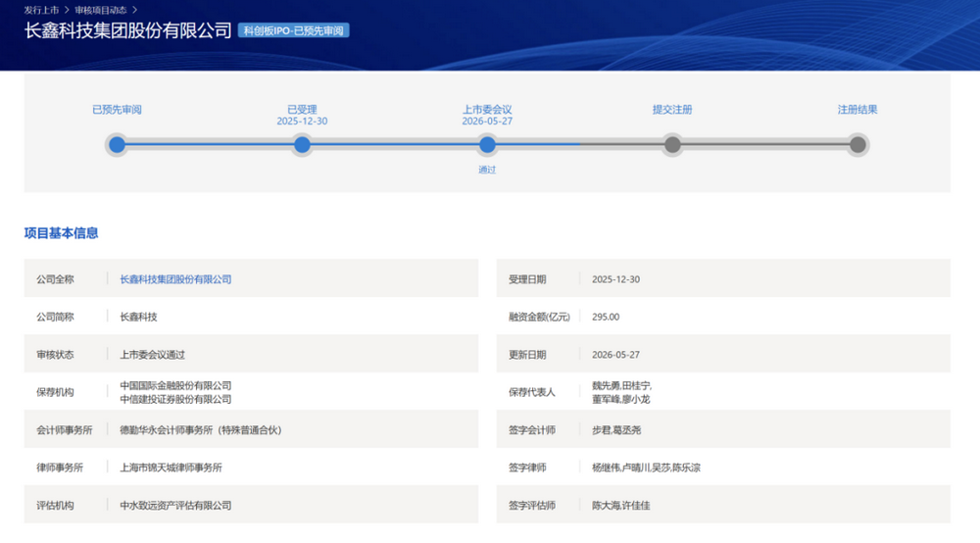Select the 提交注册 timeline node dot

tap(672, 145)
